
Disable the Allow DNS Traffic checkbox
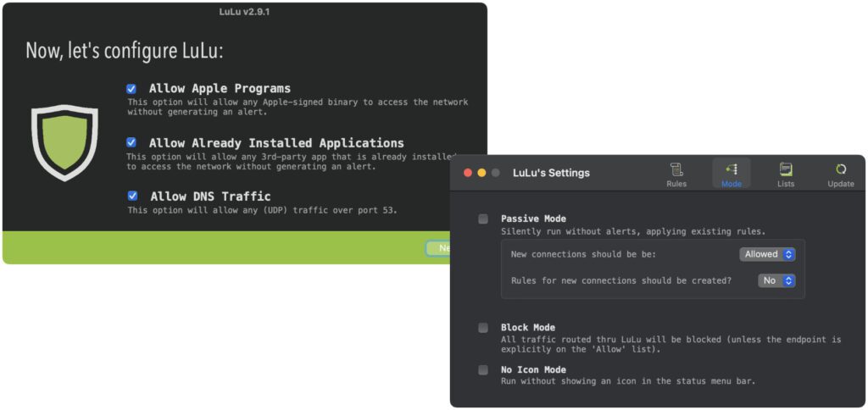point(132,196)
